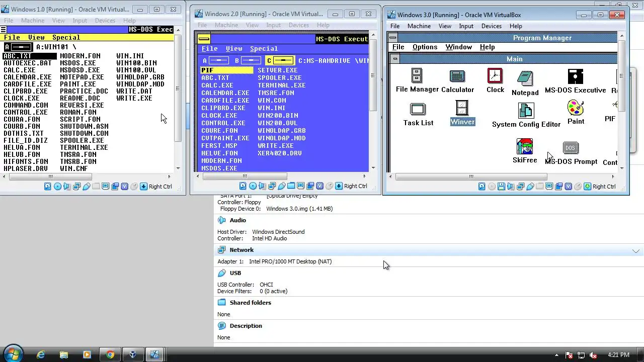Open Input menu in Windows 3.0 VM window

tap(466, 26)
